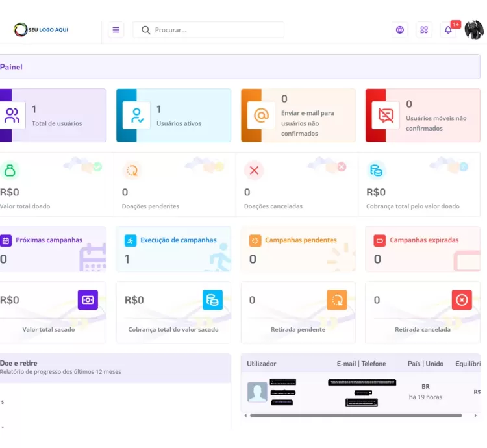Screen dimensions: 487x448
Task: Select the Painel breadcrumb heading
Action: [x=11, y=67]
